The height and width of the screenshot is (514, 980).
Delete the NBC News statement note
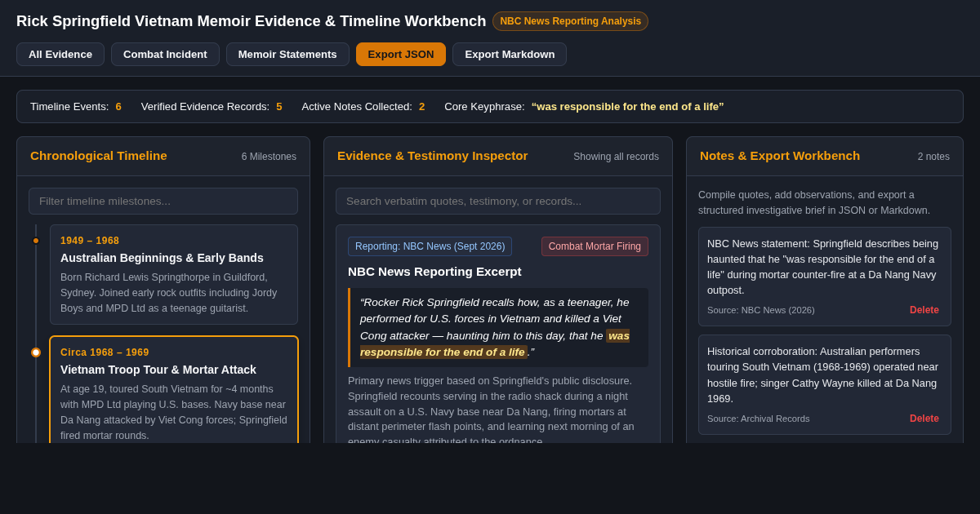pos(924,310)
